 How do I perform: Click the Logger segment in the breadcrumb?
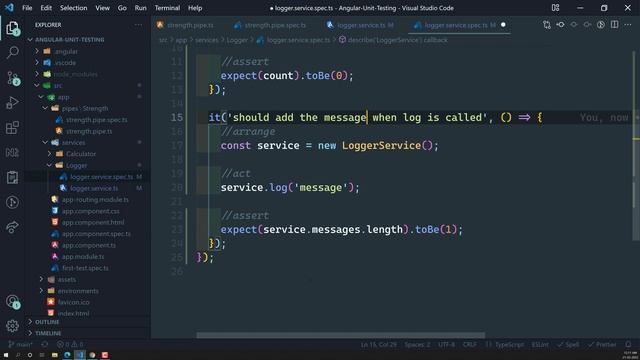click(237, 40)
